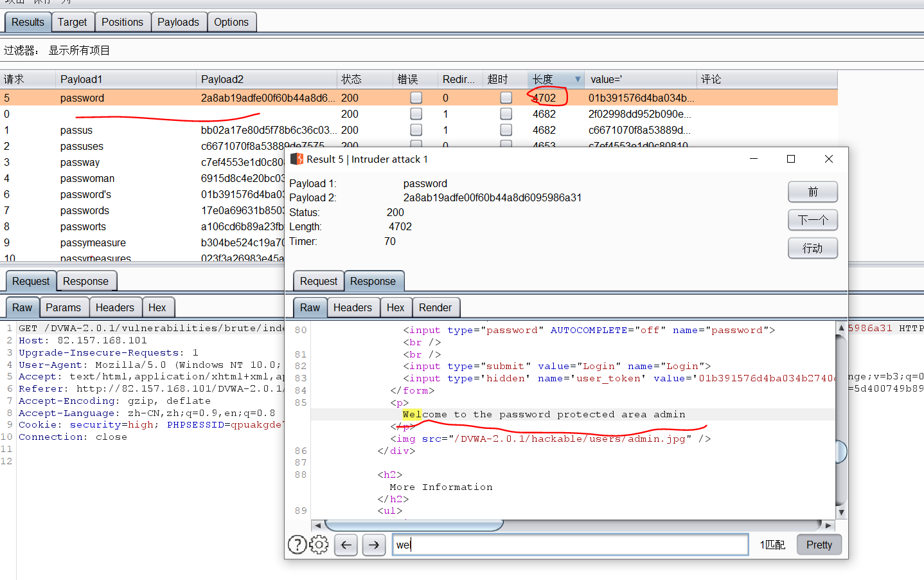The height and width of the screenshot is (580, 924).
Task: Select Headers view in Result 5 dialog
Action: pyautogui.click(x=352, y=307)
